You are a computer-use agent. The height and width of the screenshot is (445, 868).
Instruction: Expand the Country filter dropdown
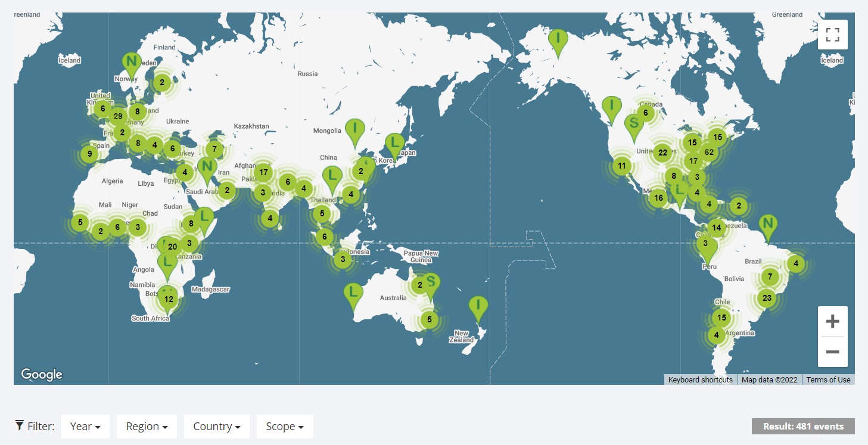click(x=217, y=427)
